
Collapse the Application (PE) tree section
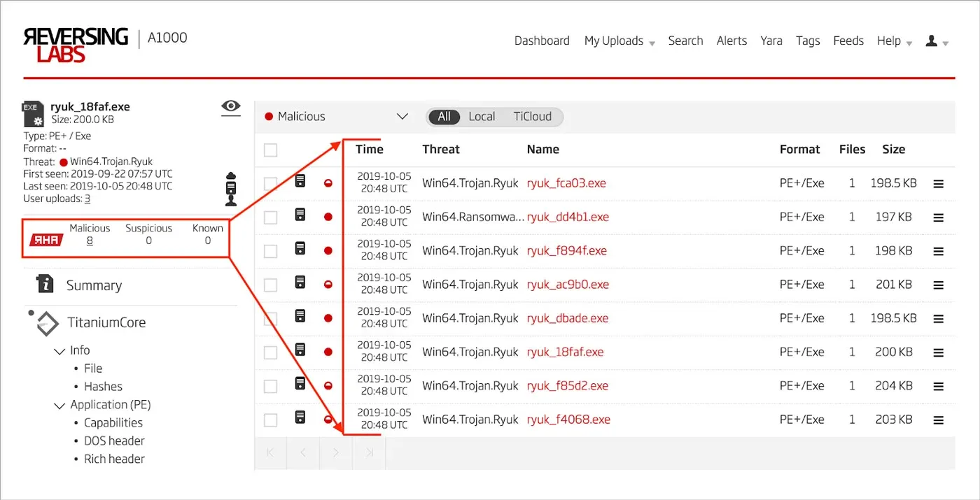(x=59, y=404)
